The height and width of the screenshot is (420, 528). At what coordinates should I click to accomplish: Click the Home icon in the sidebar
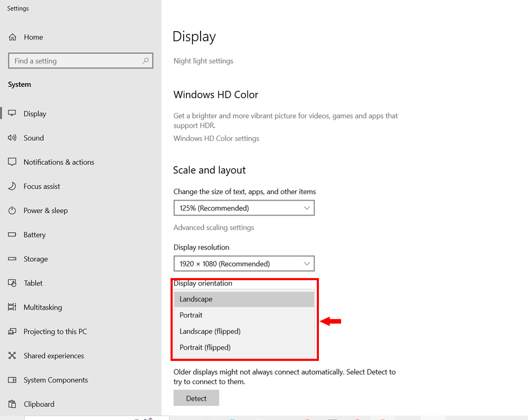pyautogui.click(x=12, y=37)
